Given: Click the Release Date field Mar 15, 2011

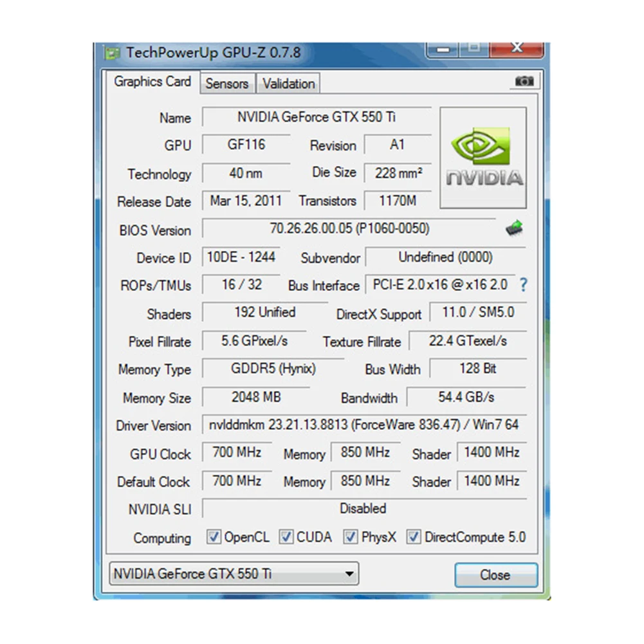Looking at the screenshot, I should point(246,201).
